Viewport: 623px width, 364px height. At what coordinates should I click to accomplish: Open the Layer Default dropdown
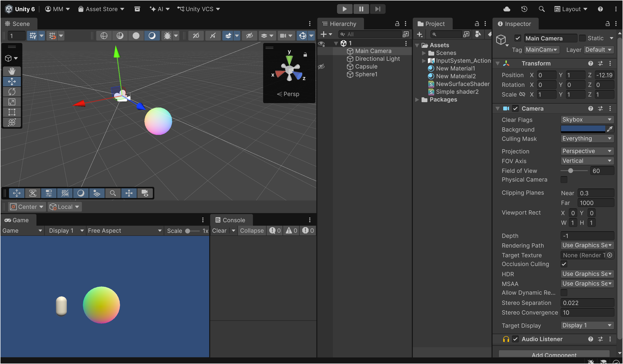pyautogui.click(x=598, y=50)
